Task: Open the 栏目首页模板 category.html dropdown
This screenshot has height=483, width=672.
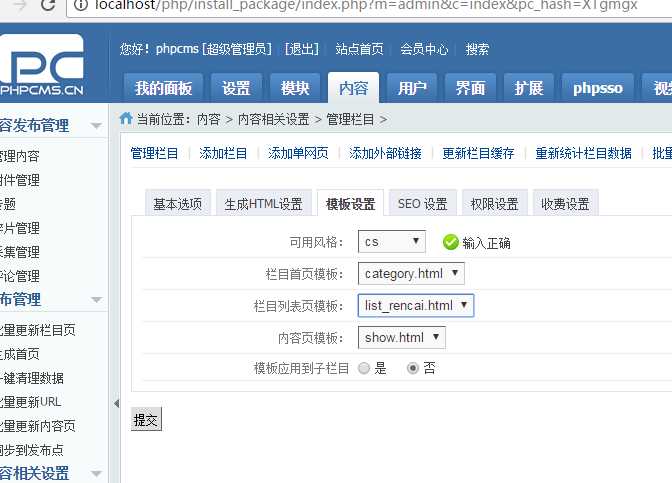Action: pyautogui.click(x=411, y=273)
